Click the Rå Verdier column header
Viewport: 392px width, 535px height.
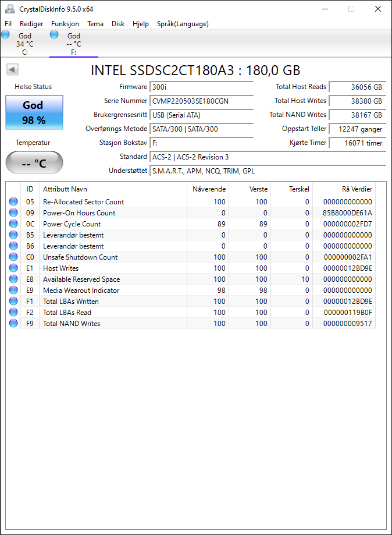[344, 189]
